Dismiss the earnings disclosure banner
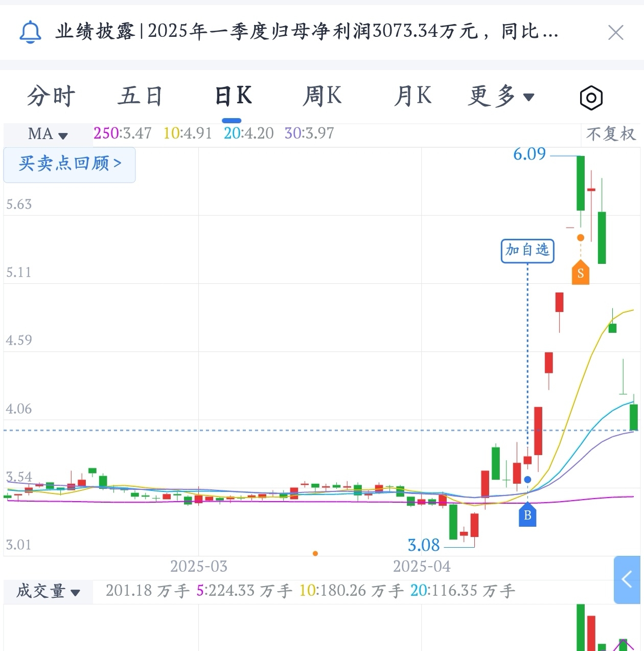The width and height of the screenshot is (644, 651). [615, 33]
